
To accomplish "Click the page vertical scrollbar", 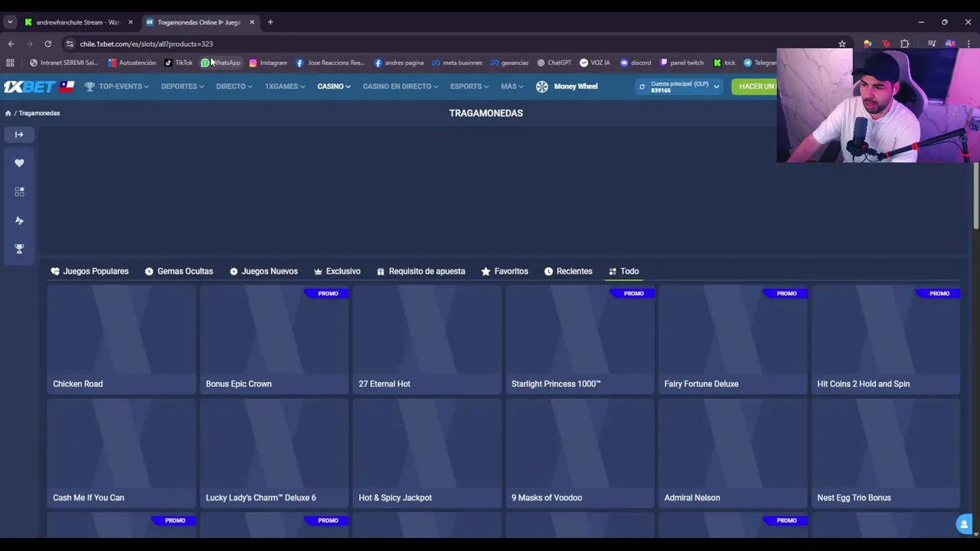I will click(x=975, y=195).
